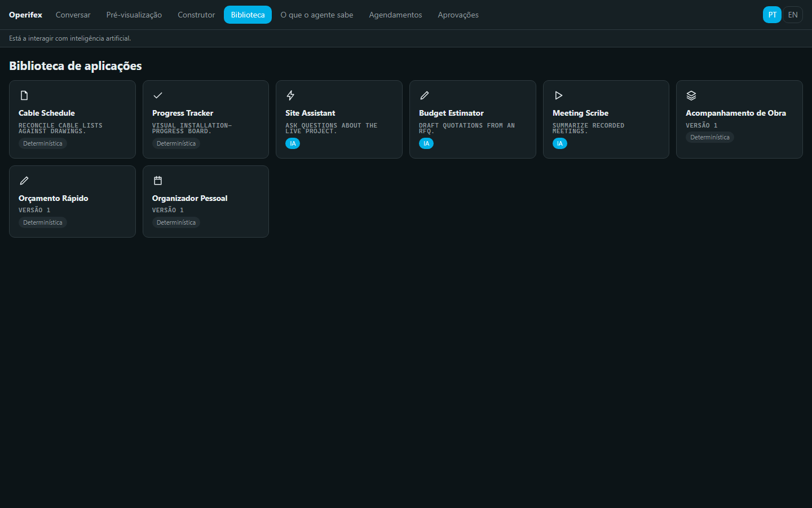Viewport: 812px width, 508px height.
Task: Click the play icon on Meeting Scribe card
Action: click(558, 95)
